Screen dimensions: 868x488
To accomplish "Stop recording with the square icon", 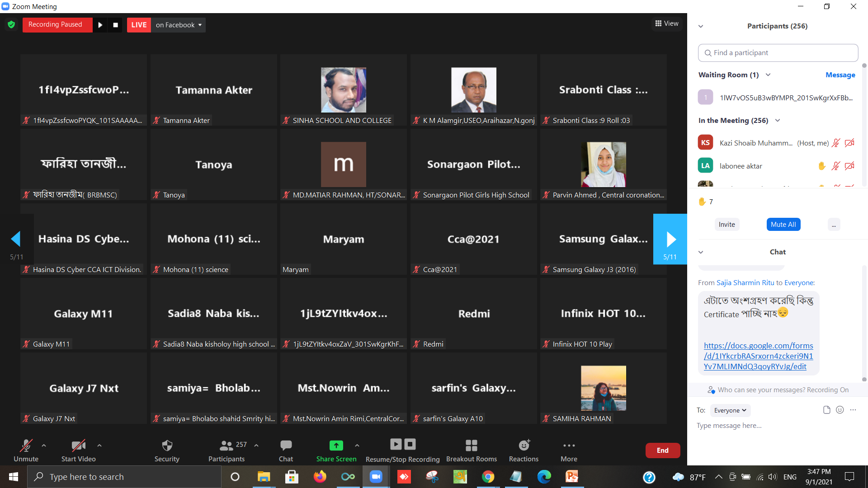I will click(115, 25).
